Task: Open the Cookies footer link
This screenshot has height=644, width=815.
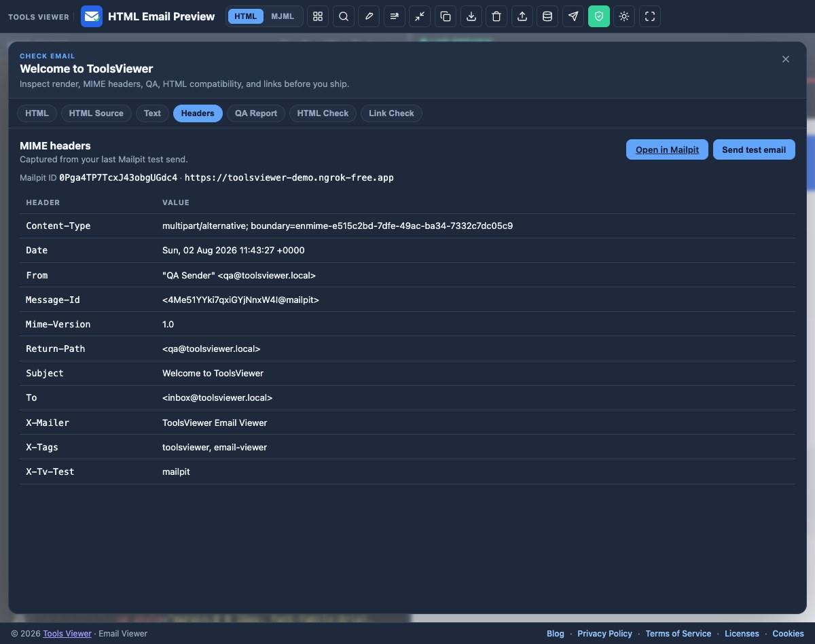Action: point(788,633)
